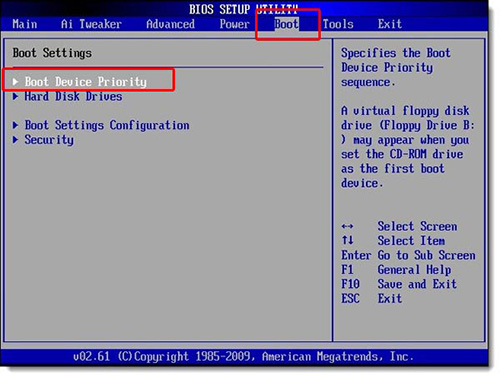Switch to the Ai Tweaker tab
This screenshot has width=500, height=378.
[x=91, y=24]
